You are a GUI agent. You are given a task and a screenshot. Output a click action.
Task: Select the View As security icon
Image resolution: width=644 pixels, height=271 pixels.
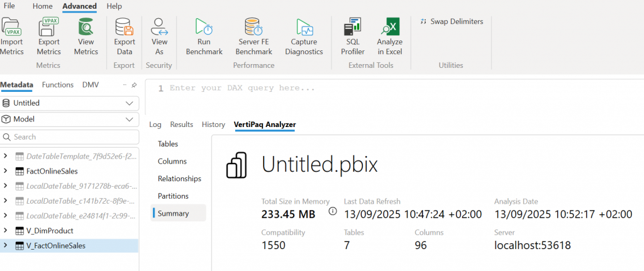pos(160,28)
